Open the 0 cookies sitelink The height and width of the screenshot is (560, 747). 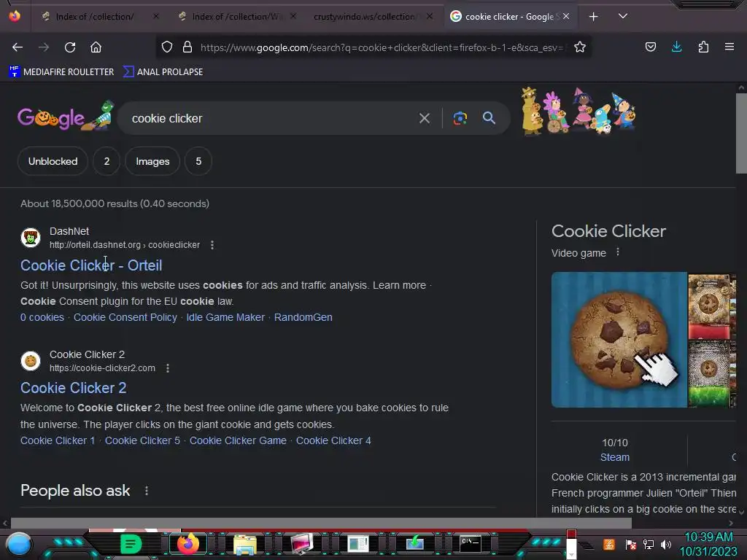tap(42, 317)
